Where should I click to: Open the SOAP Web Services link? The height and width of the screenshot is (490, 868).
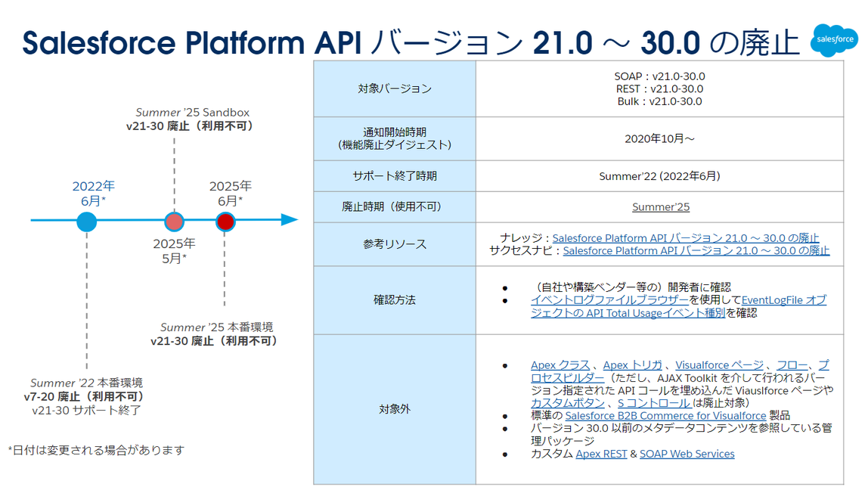pos(687,454)
